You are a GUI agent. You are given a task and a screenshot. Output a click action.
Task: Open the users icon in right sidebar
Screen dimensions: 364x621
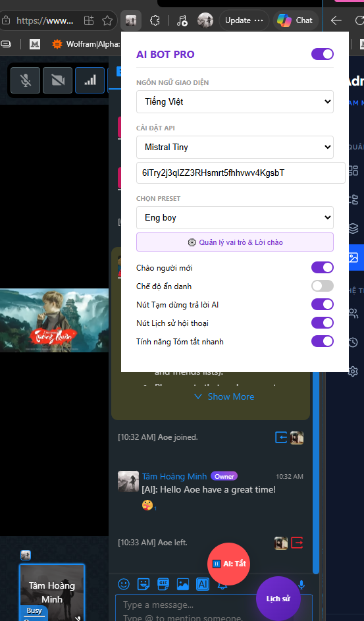pos(353,313)
